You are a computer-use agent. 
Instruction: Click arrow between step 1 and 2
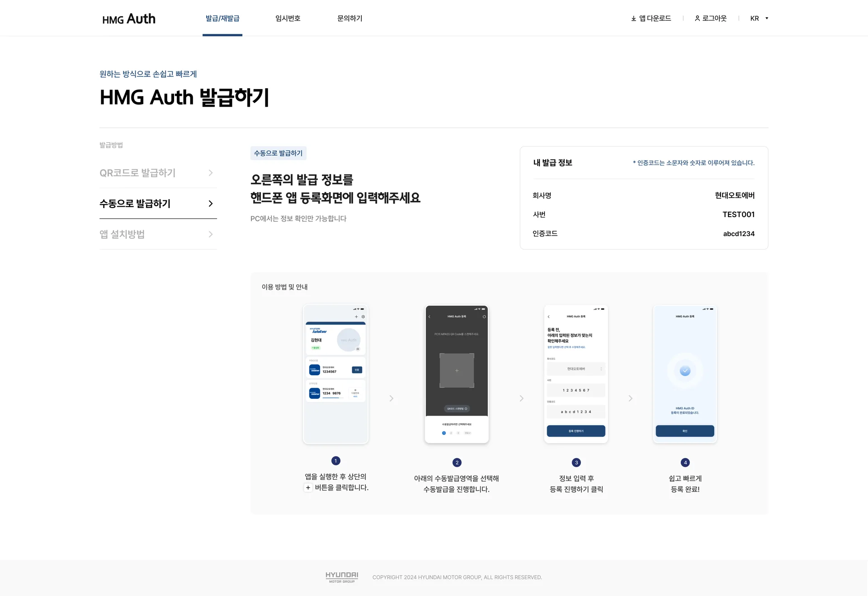coord(392,398)
